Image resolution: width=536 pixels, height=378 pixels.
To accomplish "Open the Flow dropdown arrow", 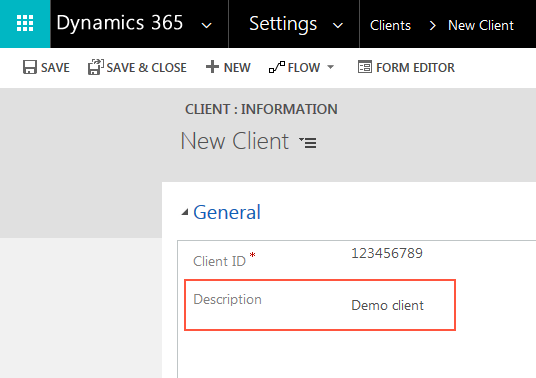I will [330, 67].
